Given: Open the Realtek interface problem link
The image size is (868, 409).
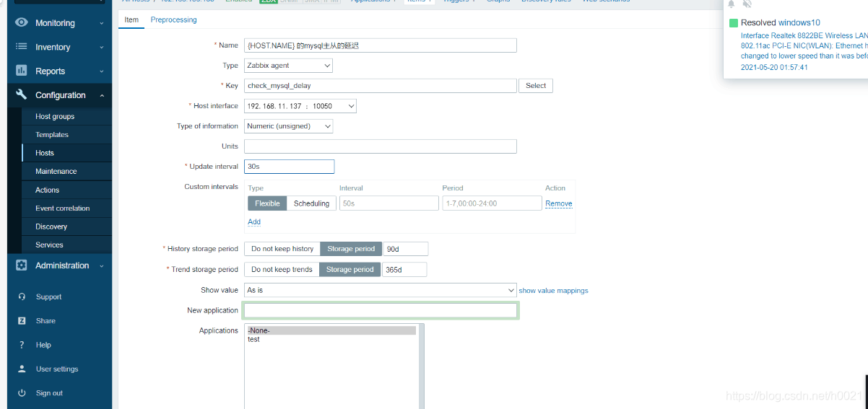Looking at the screenshot, I should [804, 45].
